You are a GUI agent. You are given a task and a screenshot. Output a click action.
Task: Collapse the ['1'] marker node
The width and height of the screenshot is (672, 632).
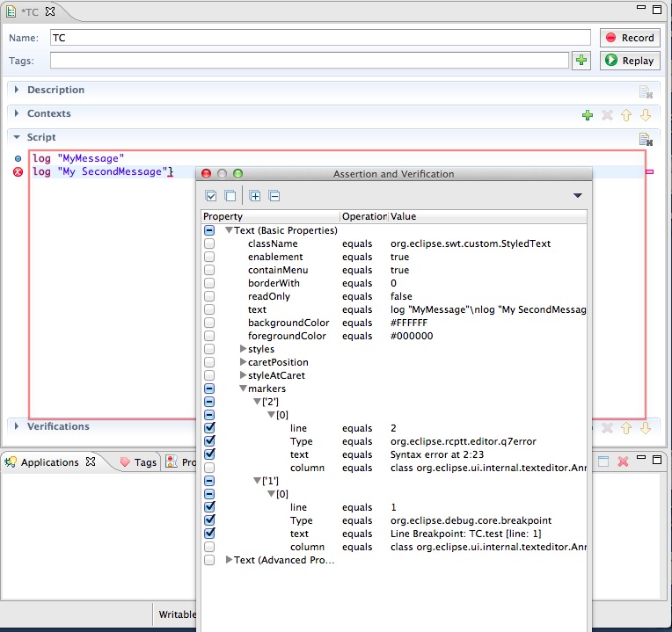257,481
